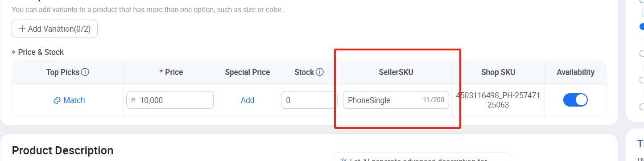Click the AI generate advanced description banner

pos(422,157)
